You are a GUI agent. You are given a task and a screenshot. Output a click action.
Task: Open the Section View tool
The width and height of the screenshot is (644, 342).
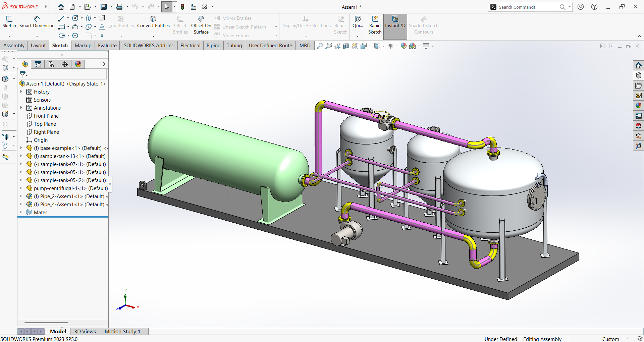346,46
